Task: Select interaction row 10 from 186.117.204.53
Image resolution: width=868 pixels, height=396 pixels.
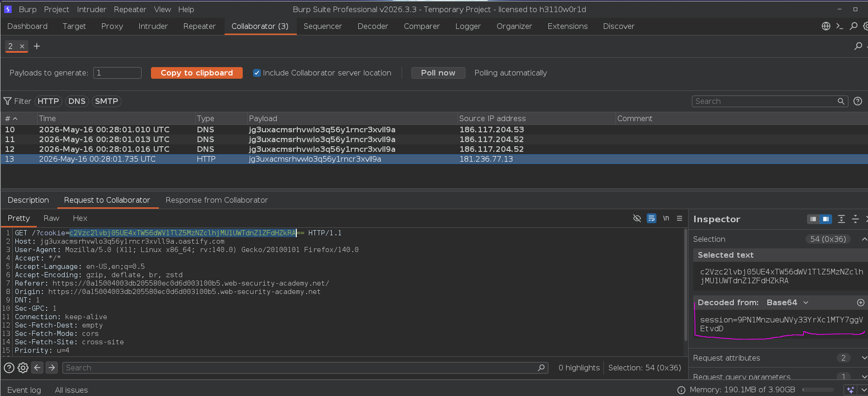Action: 434,130
